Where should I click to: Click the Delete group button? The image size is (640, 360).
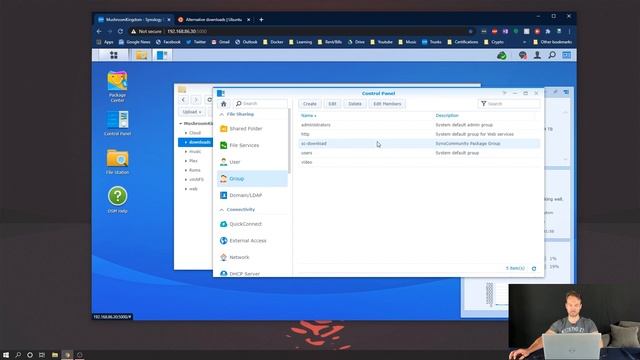click(x=355, y=104)
